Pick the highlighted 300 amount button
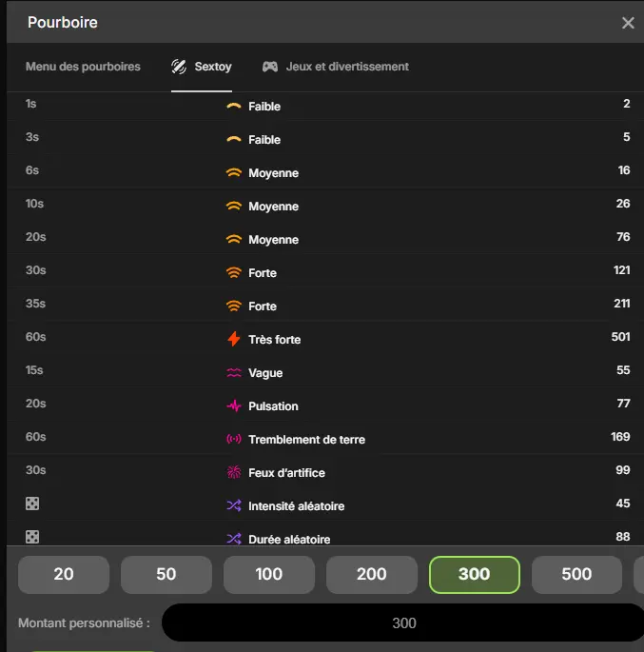The height and width of the screenshot is (652, 644). click(x=474, y=574)
